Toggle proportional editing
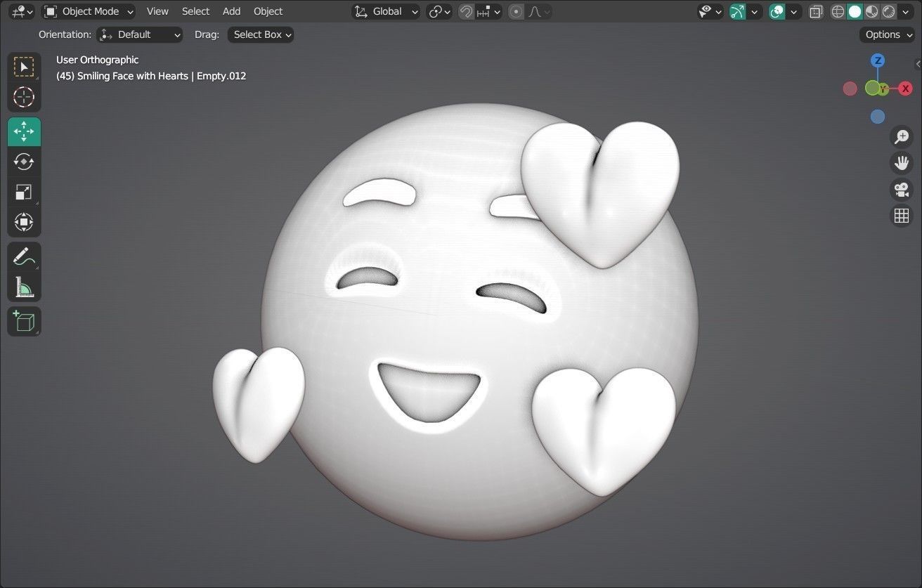Viewport: 922px width, 588px height. (x=517, y=11)
